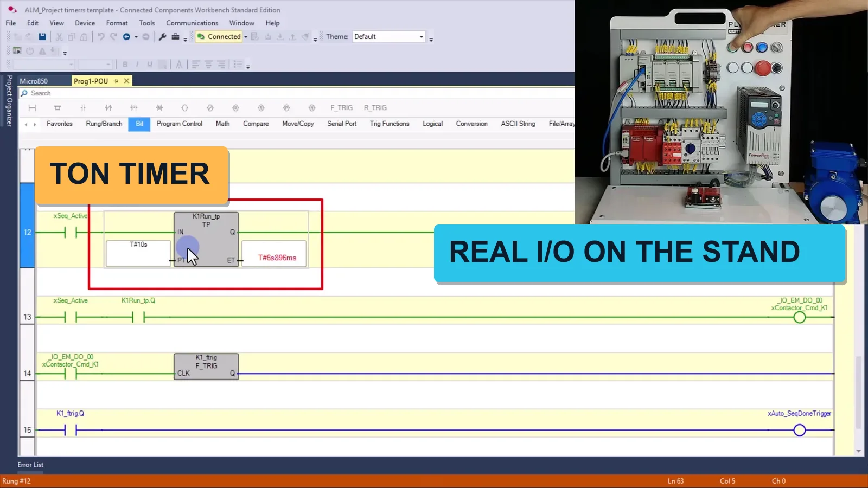This screenshot has height=488, width=868.
Task: Close the Prog1-POU tab
Action: 126,81
